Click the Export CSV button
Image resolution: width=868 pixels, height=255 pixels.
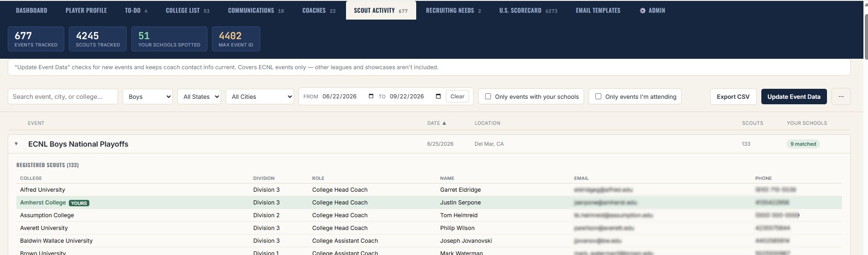733,97
